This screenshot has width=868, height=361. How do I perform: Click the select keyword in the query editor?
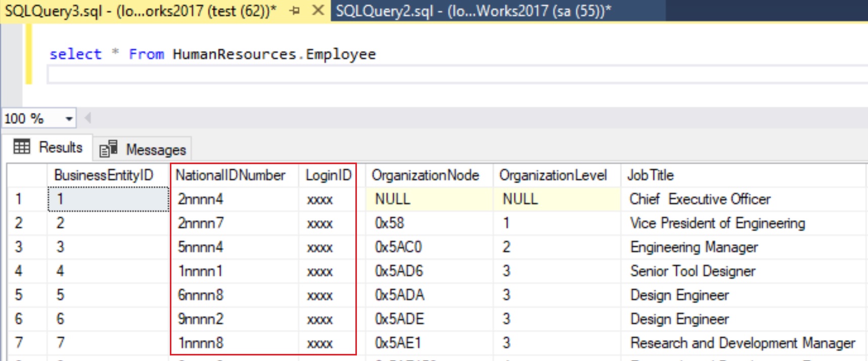[x=75, y=54]
